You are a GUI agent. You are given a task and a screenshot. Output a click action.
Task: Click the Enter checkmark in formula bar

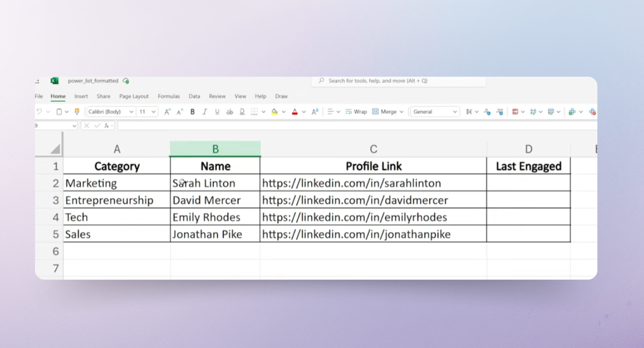tap(97, 126)
